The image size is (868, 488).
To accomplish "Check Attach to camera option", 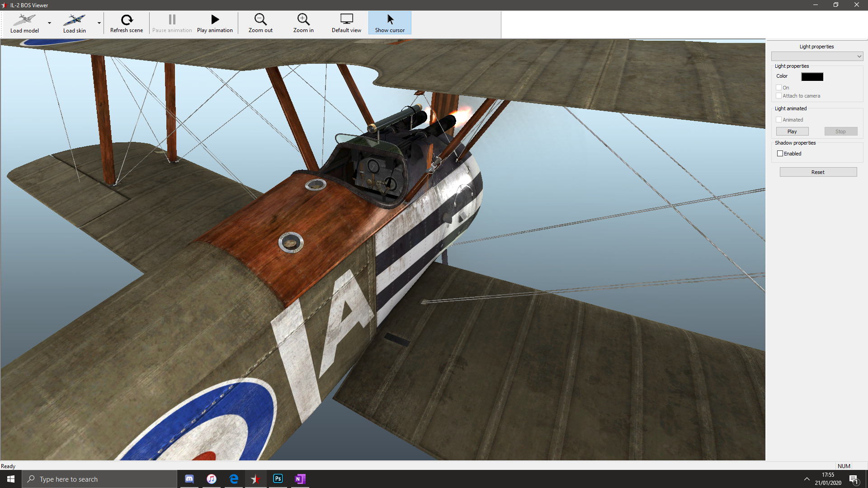I will tap(778, 96).
